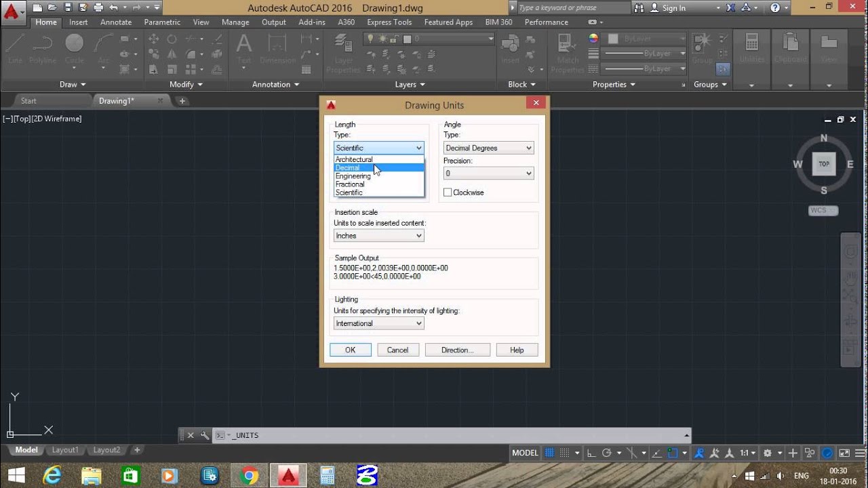Expand the Layers panel dropdown

coord(410,85)
